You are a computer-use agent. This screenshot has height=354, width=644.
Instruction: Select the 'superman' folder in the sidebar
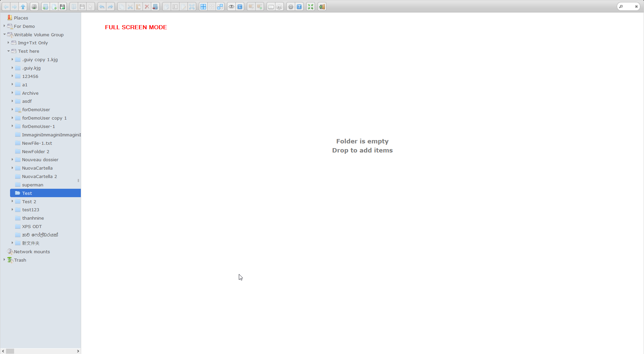pos(33,185)
